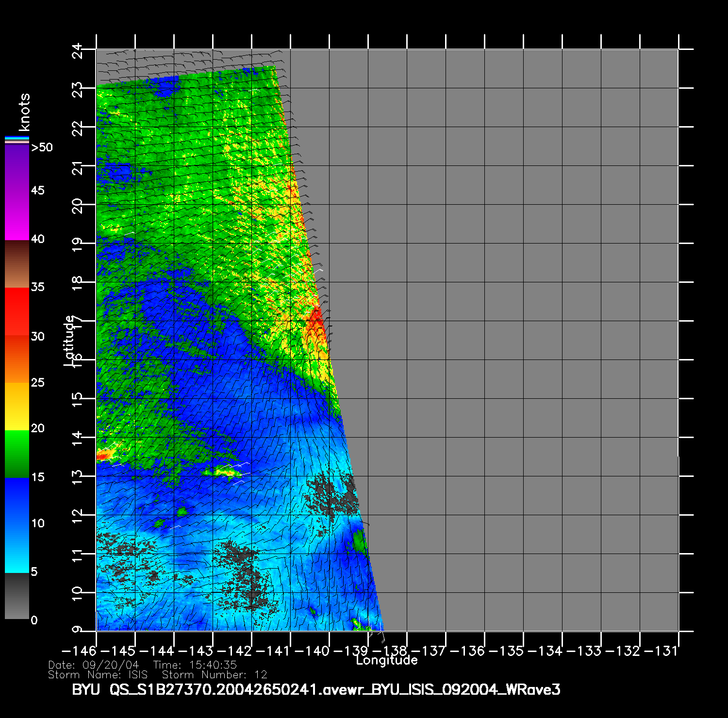
Task: Click the "Latitude" axis title
Action: point(69,340)
